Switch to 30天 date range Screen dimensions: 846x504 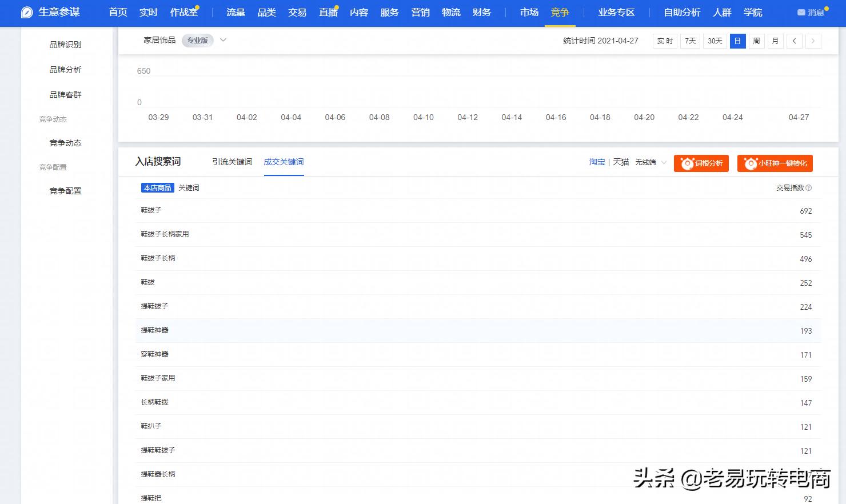point(715,41)
